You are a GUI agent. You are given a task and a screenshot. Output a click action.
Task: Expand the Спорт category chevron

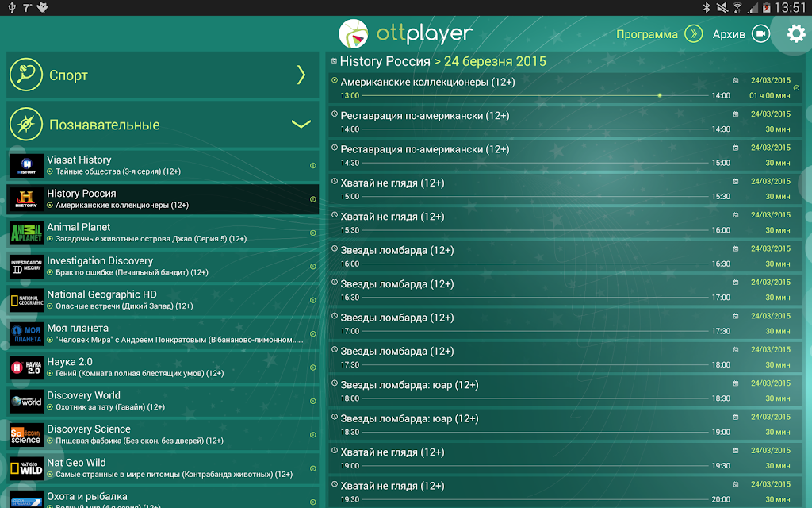[301, 75]
